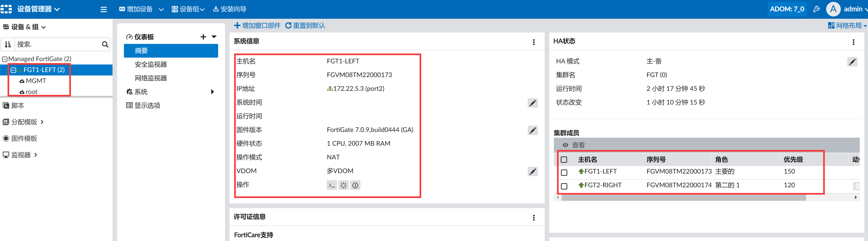Image resolution: width=868 pixels, height=241 pixels.
Task: Collapse the Managed FortiGate tree node
Action: [5, 59]
